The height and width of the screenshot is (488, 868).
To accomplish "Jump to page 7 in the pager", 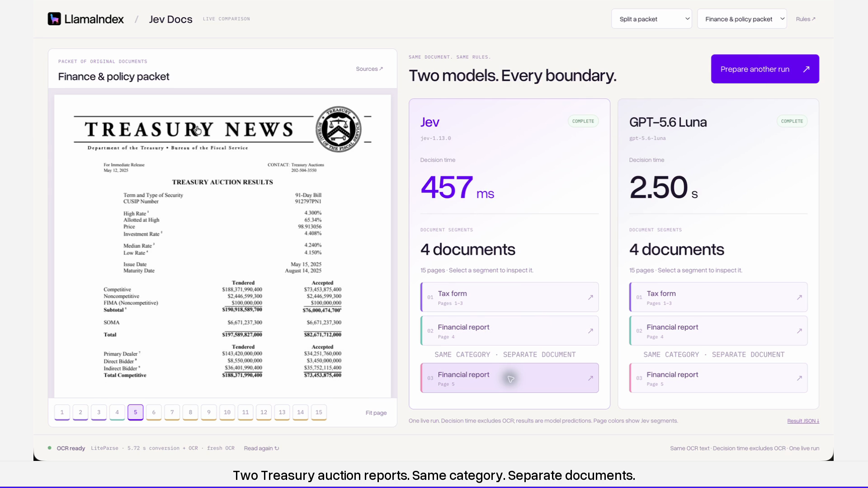I will [172, 412].
